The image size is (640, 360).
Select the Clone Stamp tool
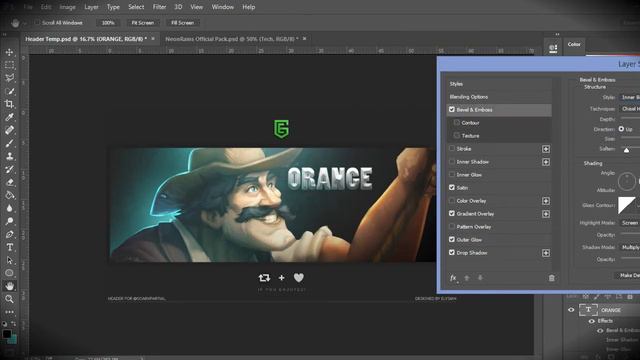pyautogui.click(x=9, y=156)
